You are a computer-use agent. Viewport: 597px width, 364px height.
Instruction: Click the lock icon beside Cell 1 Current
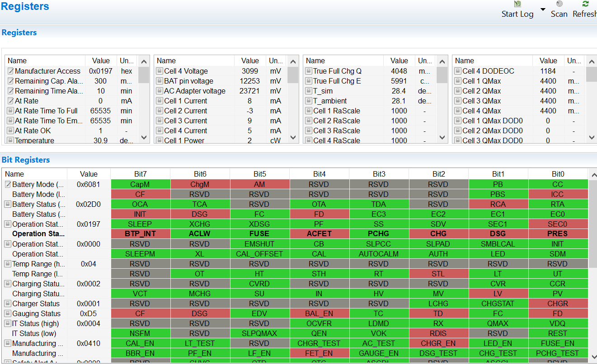coord(160,101)
